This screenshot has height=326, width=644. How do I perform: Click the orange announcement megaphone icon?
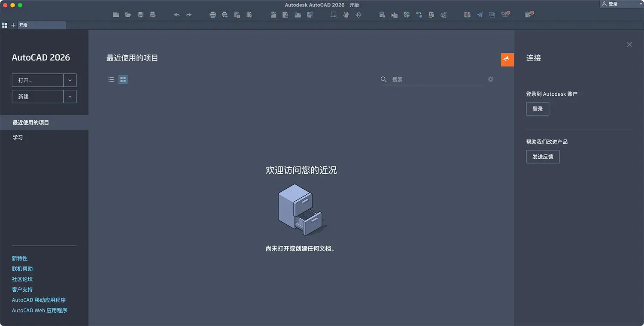507,59
